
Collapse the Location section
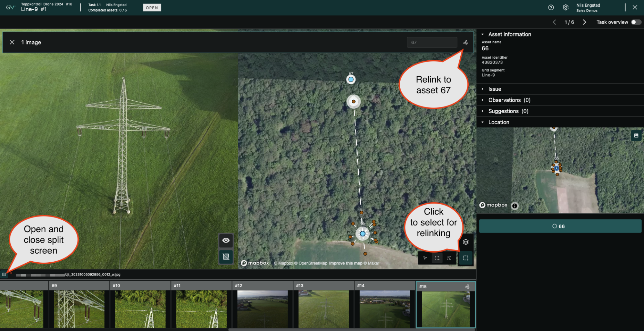499,122
